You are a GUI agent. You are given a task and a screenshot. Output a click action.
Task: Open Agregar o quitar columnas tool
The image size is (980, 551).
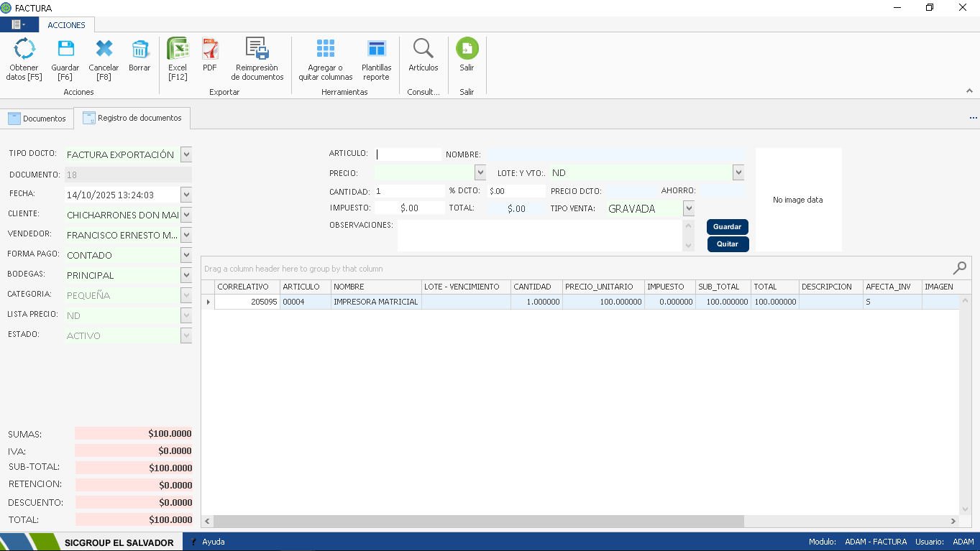[x=326, y=50]
